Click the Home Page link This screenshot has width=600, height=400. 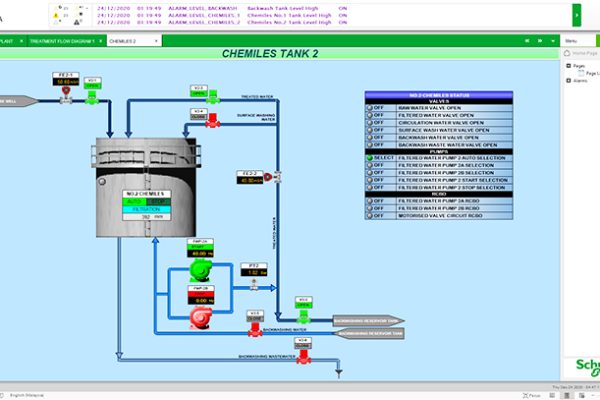click(x=585, y=53)
